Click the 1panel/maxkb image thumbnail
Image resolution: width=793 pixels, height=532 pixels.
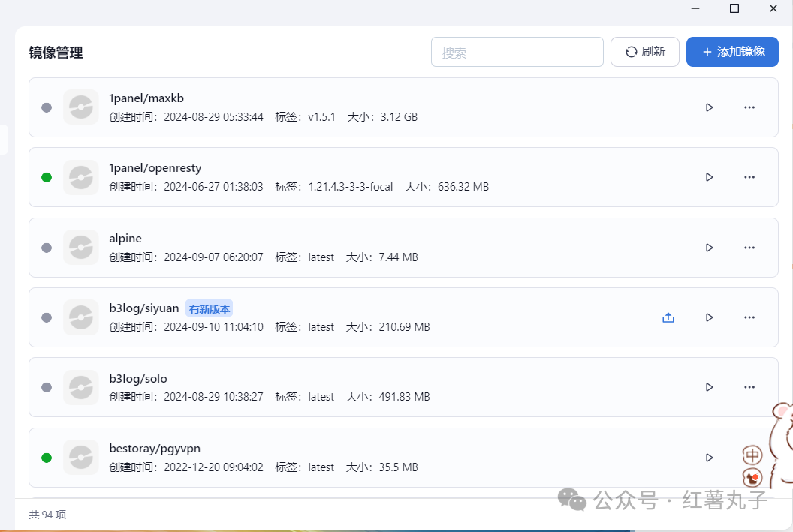(x=81, y=107)
